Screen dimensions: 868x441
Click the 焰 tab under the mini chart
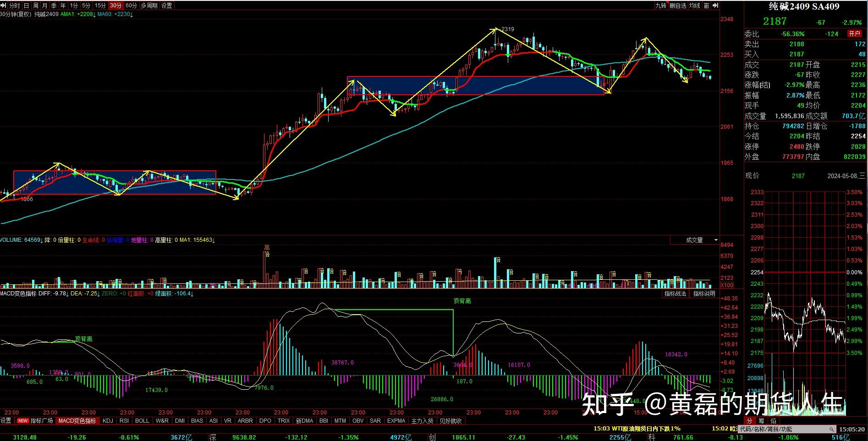[x=773, y=421]
